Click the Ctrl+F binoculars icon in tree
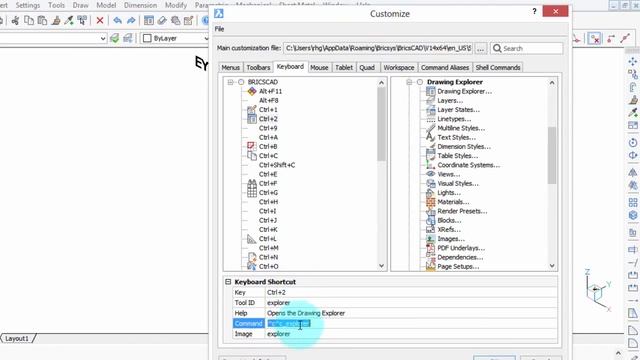 point(252,183)
